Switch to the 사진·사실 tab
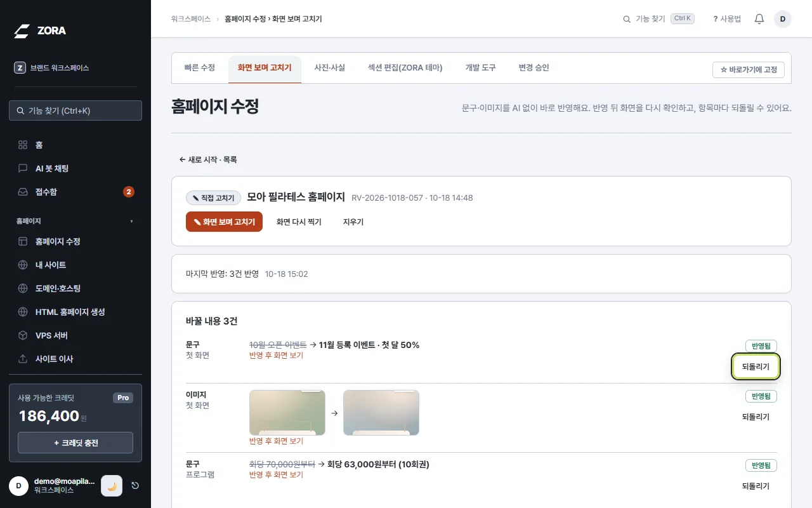This screenshot has height=508, width=812. (x=330, y=67)
